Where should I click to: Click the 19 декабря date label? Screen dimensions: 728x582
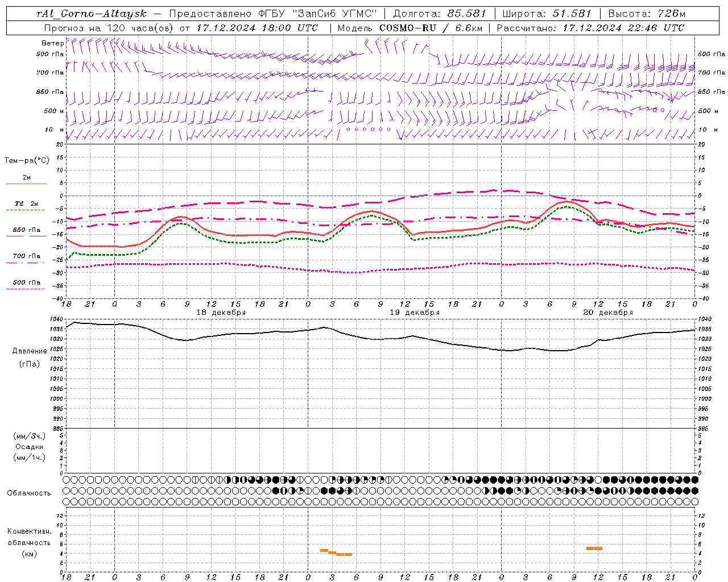(414, 313)
